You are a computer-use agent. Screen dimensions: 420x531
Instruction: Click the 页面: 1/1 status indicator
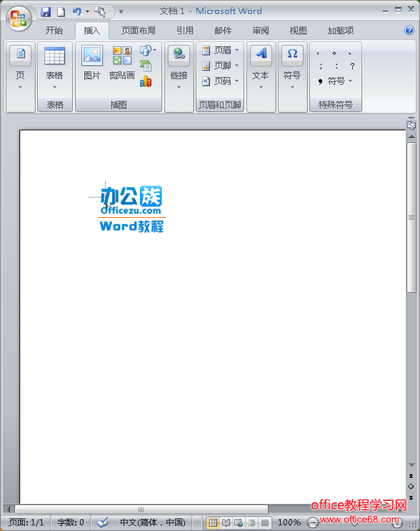[27, 523]
